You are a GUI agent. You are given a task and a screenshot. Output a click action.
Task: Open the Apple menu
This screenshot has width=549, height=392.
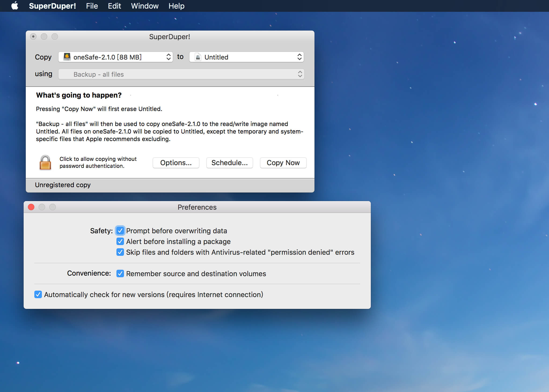click(15, 6)
